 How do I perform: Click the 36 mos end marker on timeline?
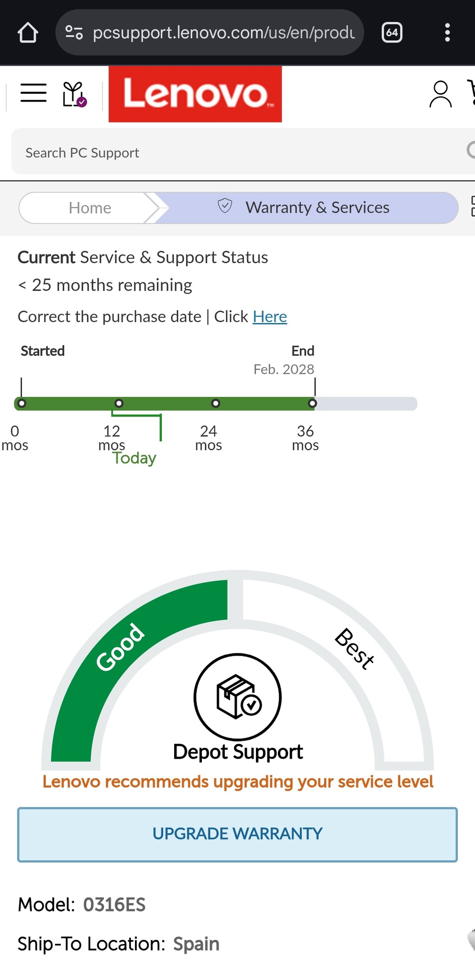pyautogui.click(x=312, y=403)
